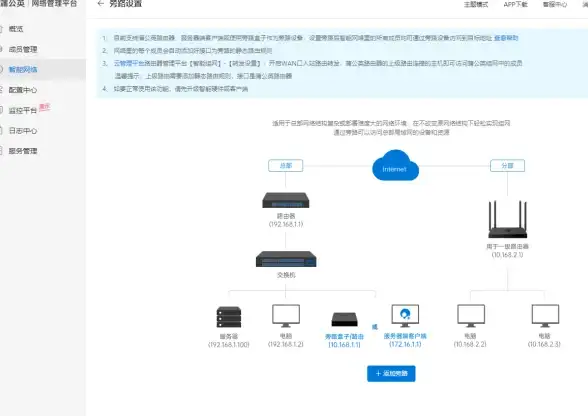The width and height of the screenshot is (588, 416).
Task: Click the client monitor image above 172.16.1.1
Action: click(x=405, y=316)
